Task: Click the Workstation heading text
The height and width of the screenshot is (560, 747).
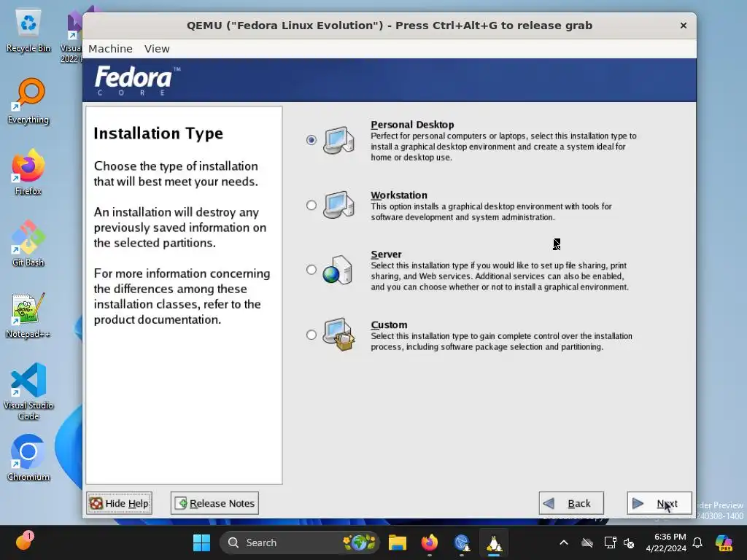Action: [x=399, y=195]
